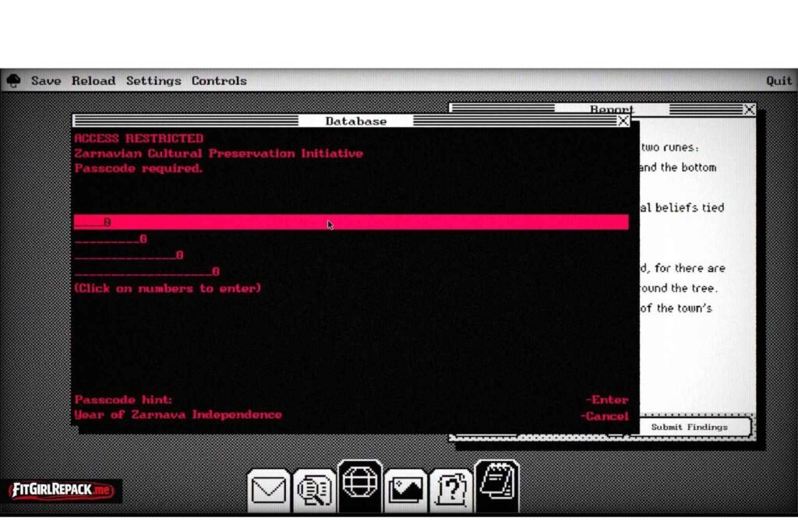Image resolution: width=798 pixels, height=532 pixels.
Task: Click the first passcode digit row
Action: [x=108, y=223]
